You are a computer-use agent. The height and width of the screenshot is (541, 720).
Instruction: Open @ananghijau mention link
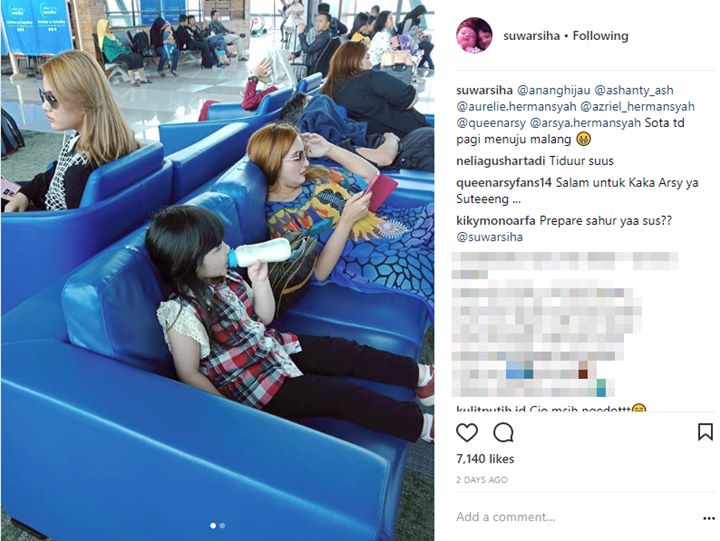(x=553, y=90)
